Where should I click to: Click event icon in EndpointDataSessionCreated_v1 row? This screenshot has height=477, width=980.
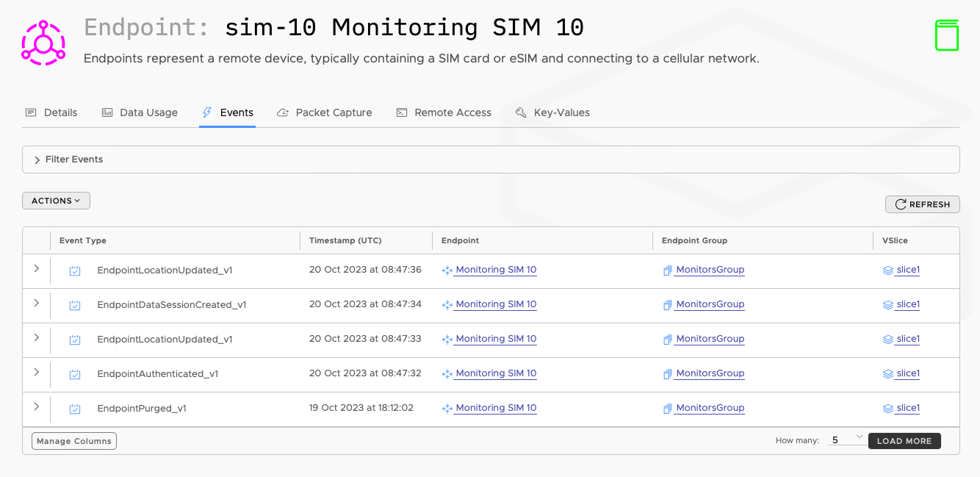75,305
